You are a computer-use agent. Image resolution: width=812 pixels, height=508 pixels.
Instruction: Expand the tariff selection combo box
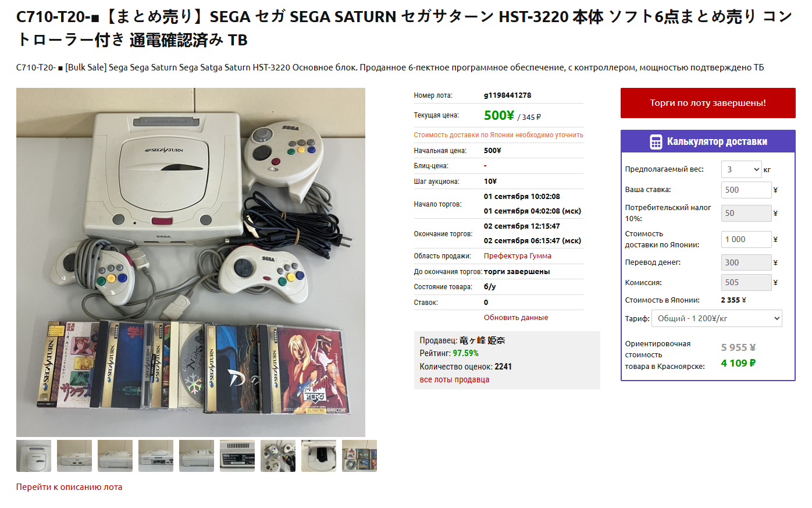(x=717, y=318)
